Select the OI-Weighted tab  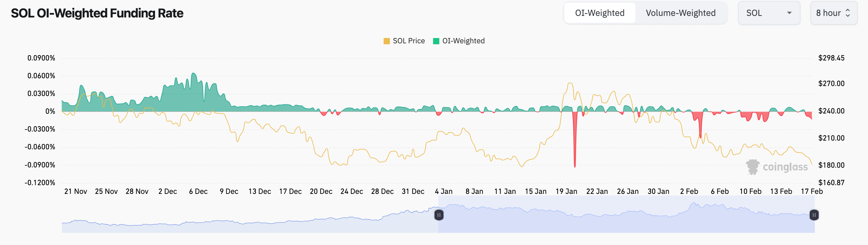pos(599,13)
